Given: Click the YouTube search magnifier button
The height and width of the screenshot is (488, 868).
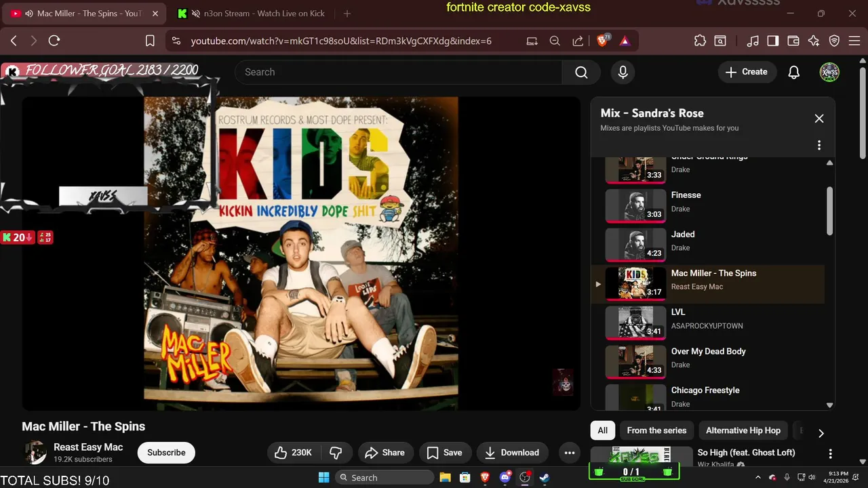Looking at the screenshot, I should pos(581,72).
